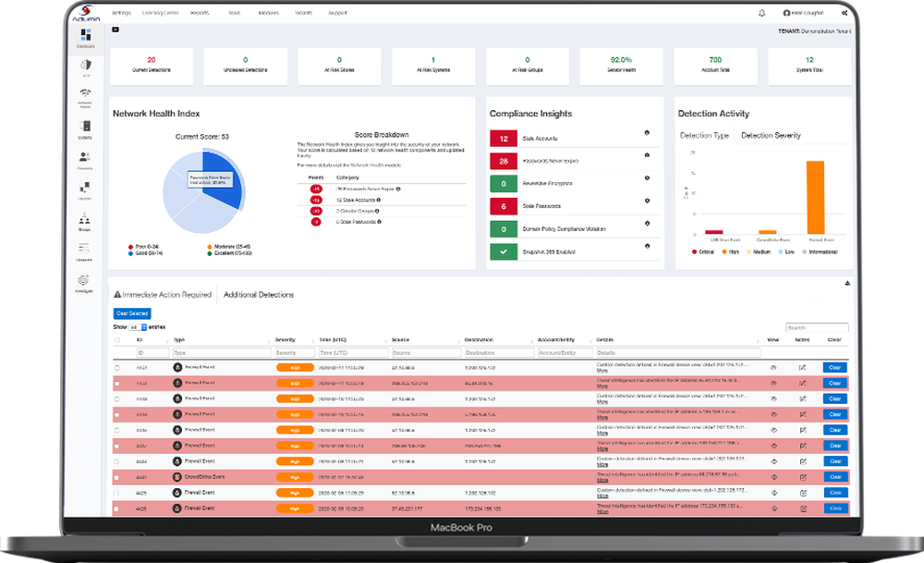
Task: Select the checkbox on the first detection row
Action: (116, 367)
